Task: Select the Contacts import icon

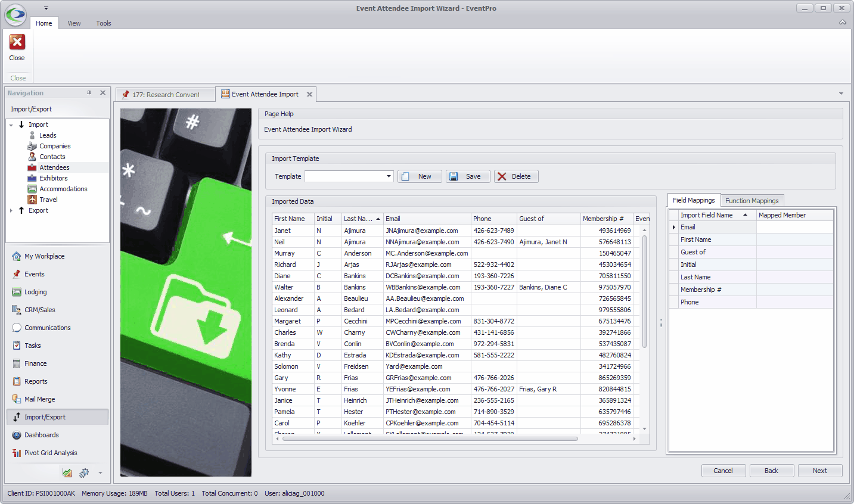Action: 32,157
